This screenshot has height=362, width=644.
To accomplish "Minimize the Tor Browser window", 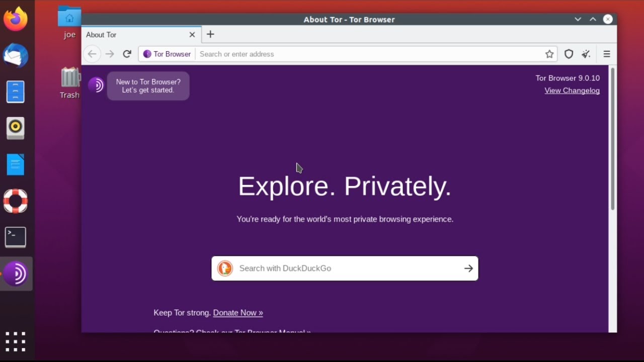I will coord(578,19).
